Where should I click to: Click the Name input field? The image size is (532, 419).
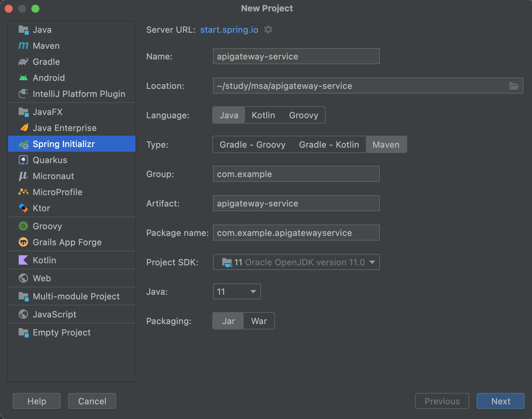(x=296, y=56)
